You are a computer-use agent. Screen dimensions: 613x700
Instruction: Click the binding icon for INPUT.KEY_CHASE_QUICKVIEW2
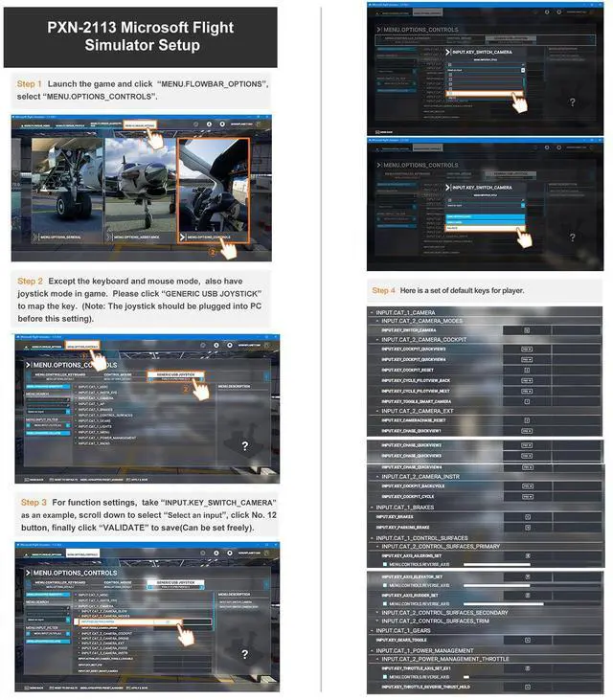(x=527, y=445)
